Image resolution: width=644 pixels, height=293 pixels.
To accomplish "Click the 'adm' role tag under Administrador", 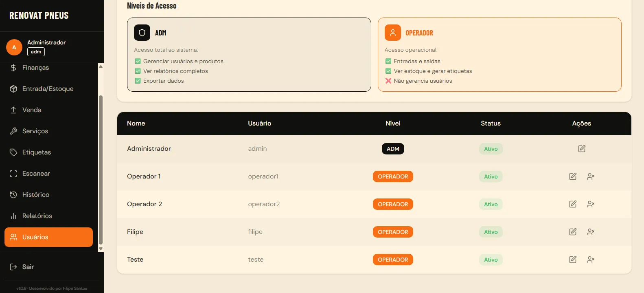I will [x=36, y=52].
